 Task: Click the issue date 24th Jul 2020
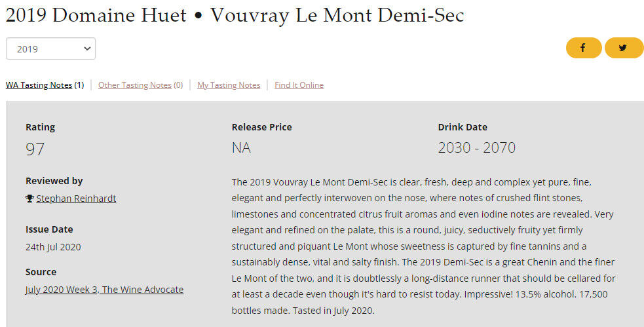(53, 247)
